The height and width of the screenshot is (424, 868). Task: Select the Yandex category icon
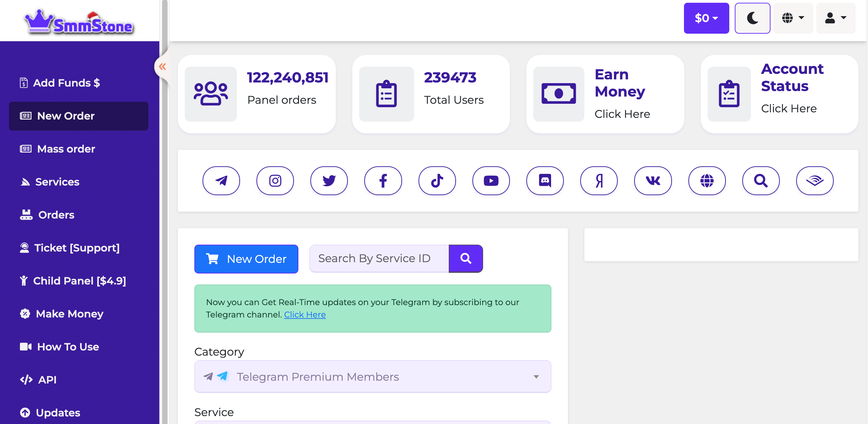[x=599, y=181]
